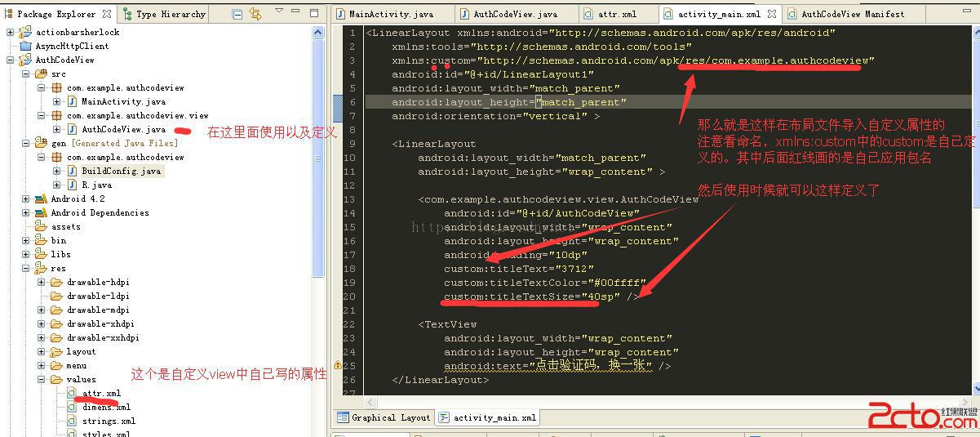This screenshot has width=980, height=437.
Task: Click the Android 4.2 library icon
Action: [x=41, y=198]
